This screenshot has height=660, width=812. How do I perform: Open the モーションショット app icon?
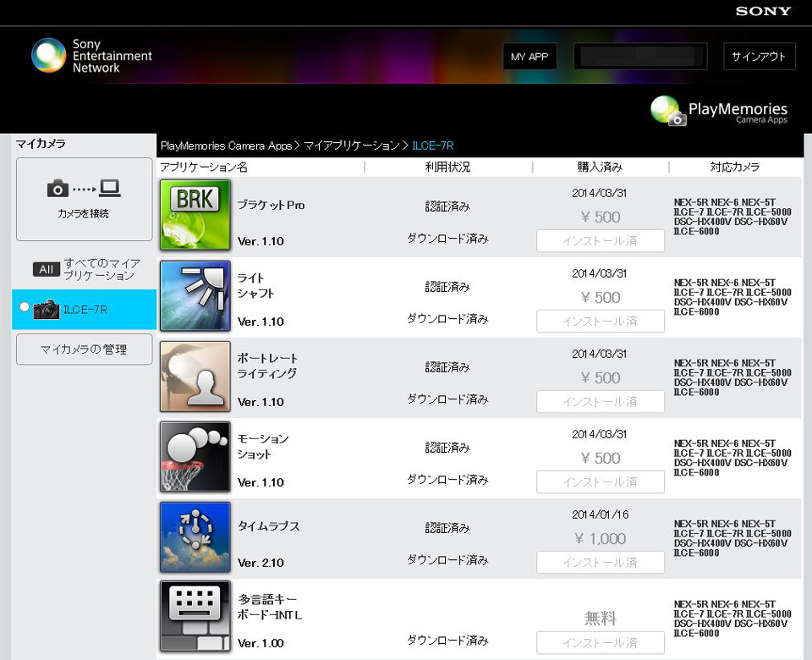coord(195,456)
